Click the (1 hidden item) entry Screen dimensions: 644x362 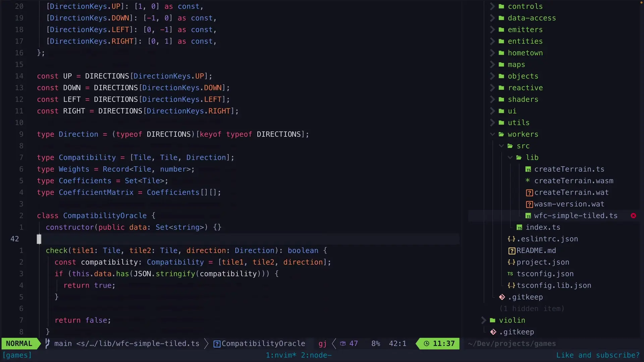532,309
